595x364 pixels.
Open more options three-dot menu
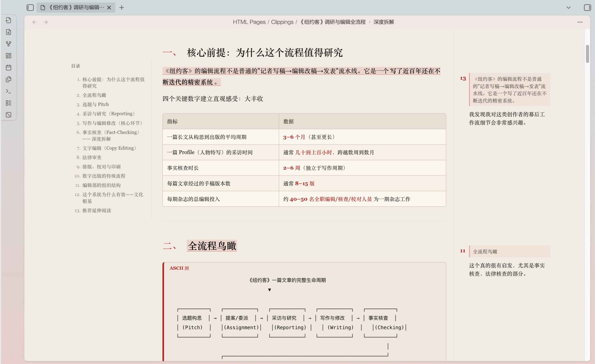point(580,22)
